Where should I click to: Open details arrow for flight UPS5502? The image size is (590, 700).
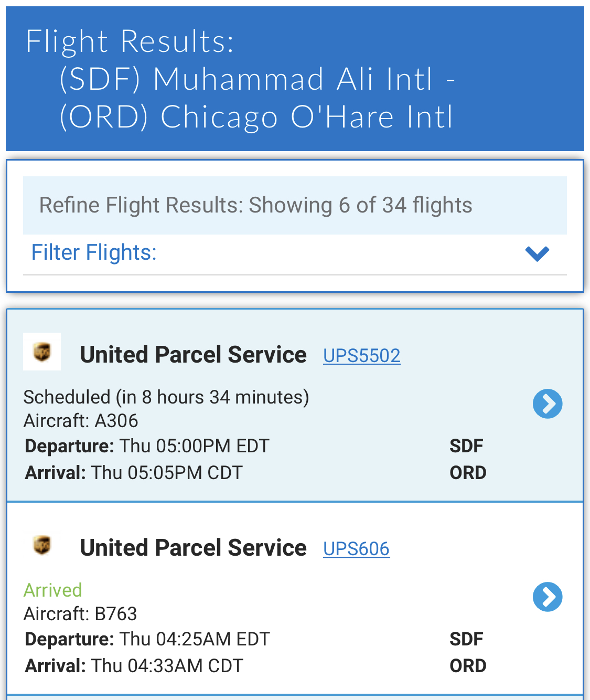(x=548, y=404)
